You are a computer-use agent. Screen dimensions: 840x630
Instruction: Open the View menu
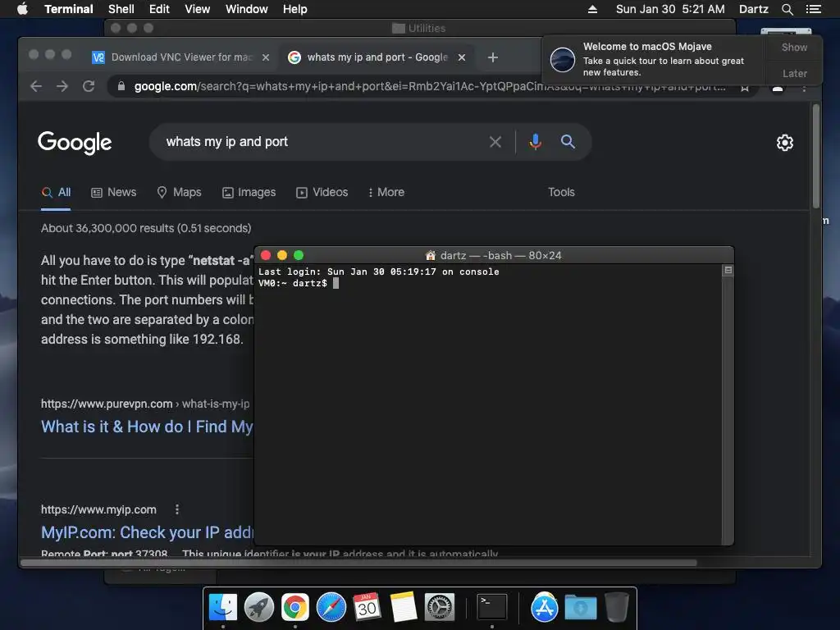pyautogui.click(x=197, y=9)
